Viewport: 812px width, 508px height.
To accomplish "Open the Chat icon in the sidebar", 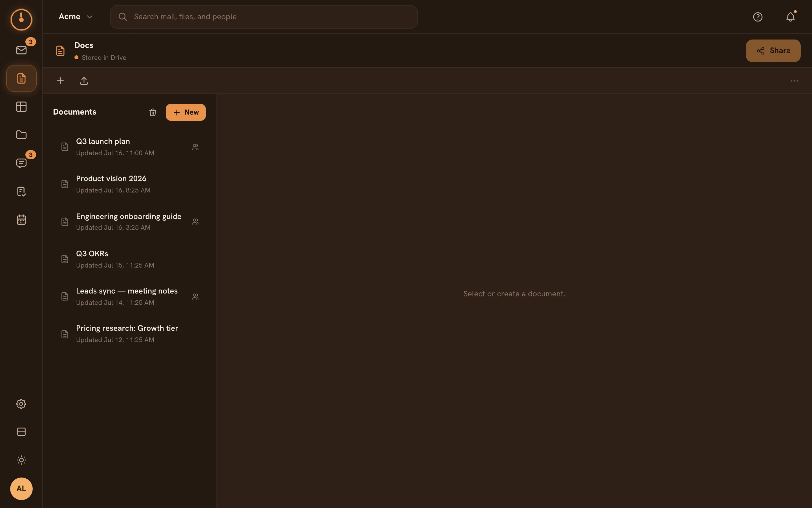I will click(21, 163).
